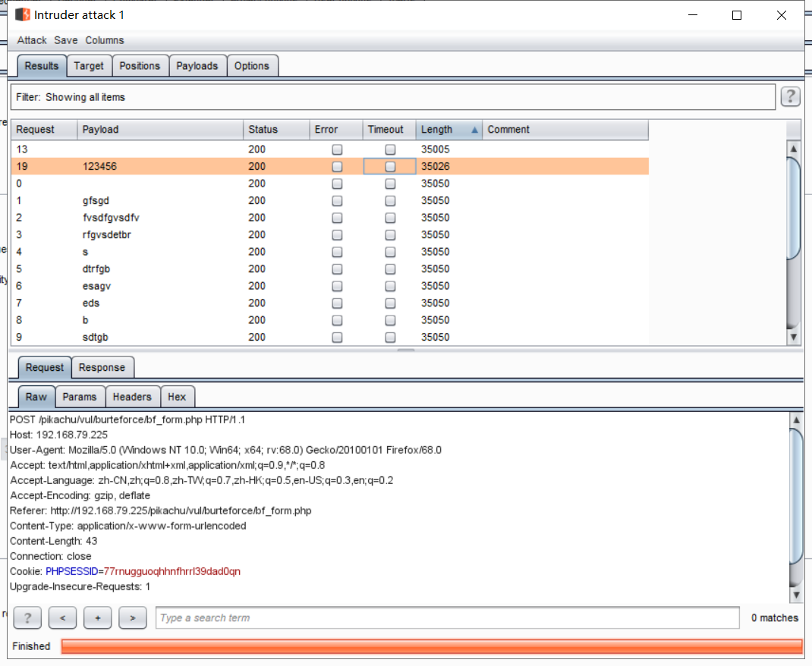Switch to the Response tab
Screen dimensions: 812x666
coord(102,367)
